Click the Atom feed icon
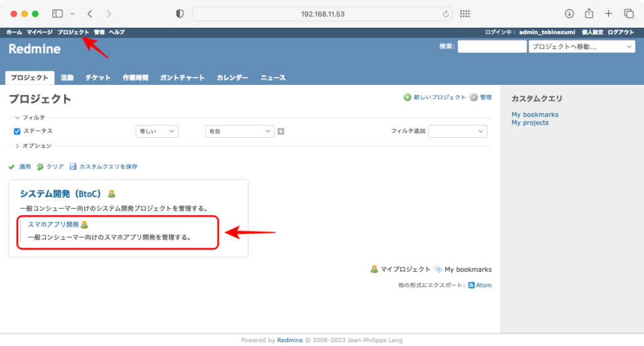 (x=471, y=285)
